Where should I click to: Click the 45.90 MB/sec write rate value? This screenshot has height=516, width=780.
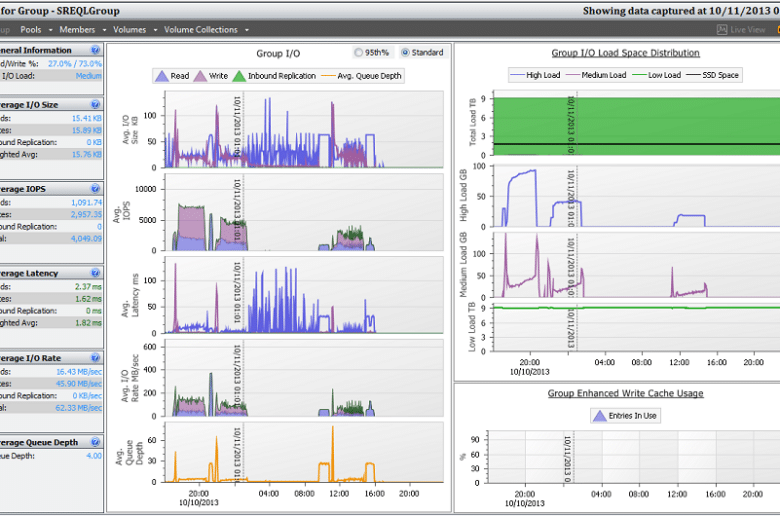(79, 384)
